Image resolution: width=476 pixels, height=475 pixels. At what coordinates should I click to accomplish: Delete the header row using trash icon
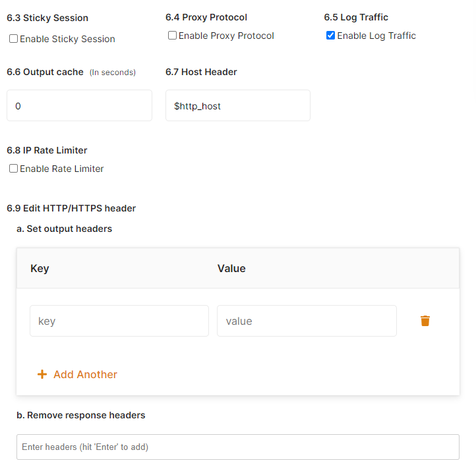425,321
